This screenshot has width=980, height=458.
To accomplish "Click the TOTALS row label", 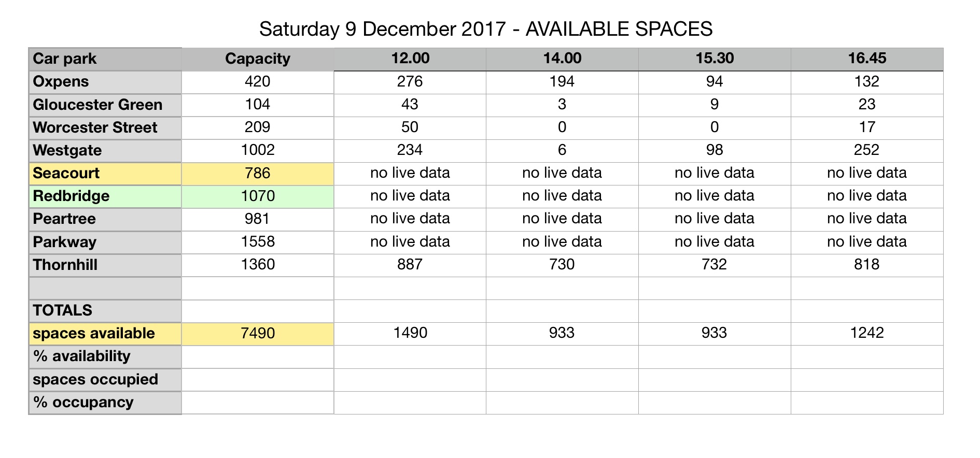I will tap(105, 310).
